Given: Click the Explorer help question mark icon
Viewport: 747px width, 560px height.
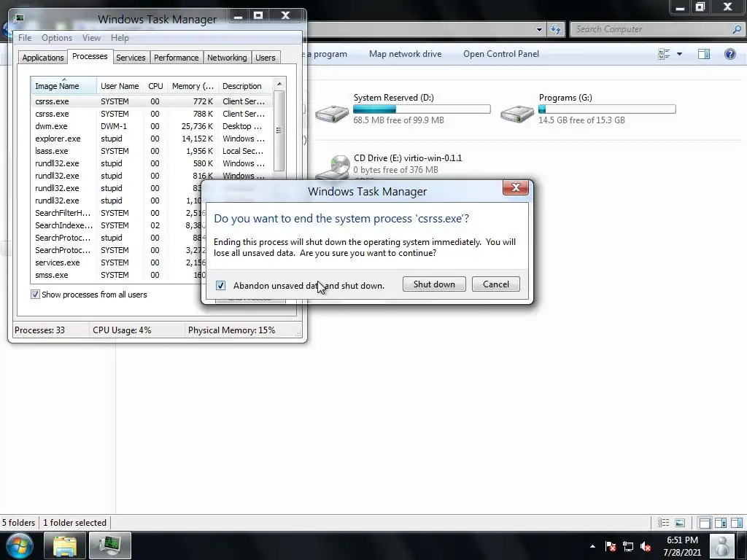Looking at the screenshot, I should tap(729, 54).
